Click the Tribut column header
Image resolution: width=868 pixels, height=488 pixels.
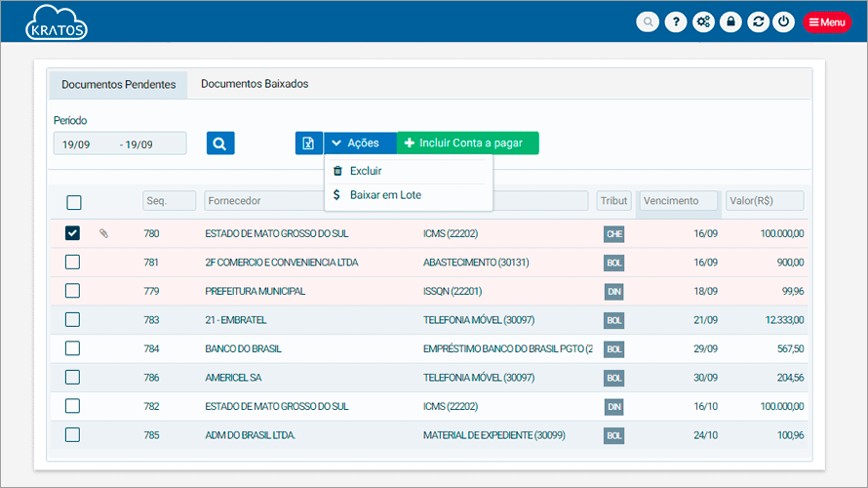pos(613,200)
